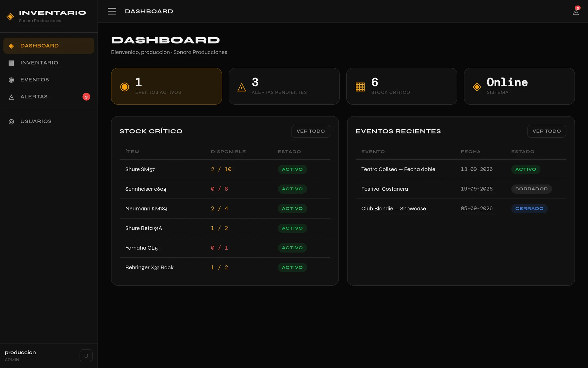Select the Shure Beta 91A row

point(225,228)
